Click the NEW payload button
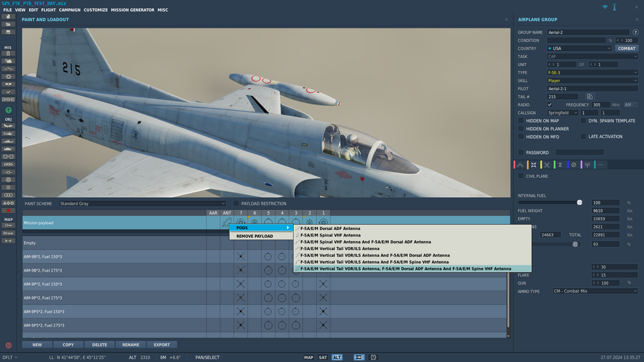 (37, 345)
